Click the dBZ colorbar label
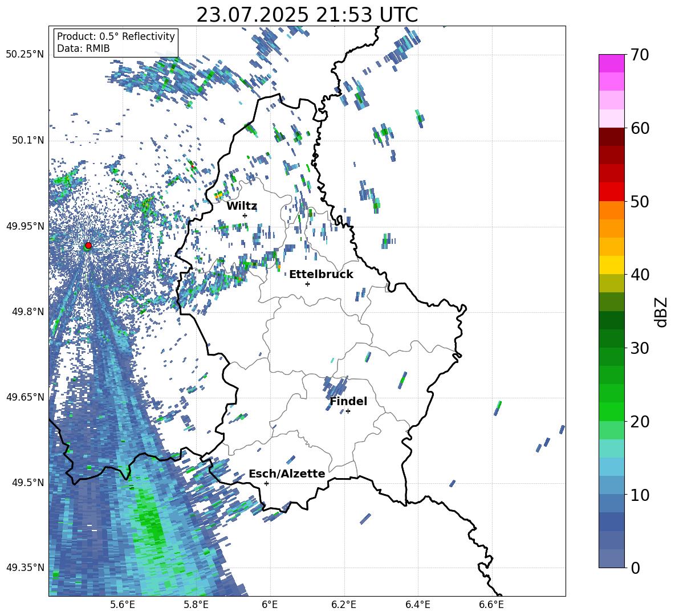This screenshot has width=675, height=616. [x=661, y=312]
